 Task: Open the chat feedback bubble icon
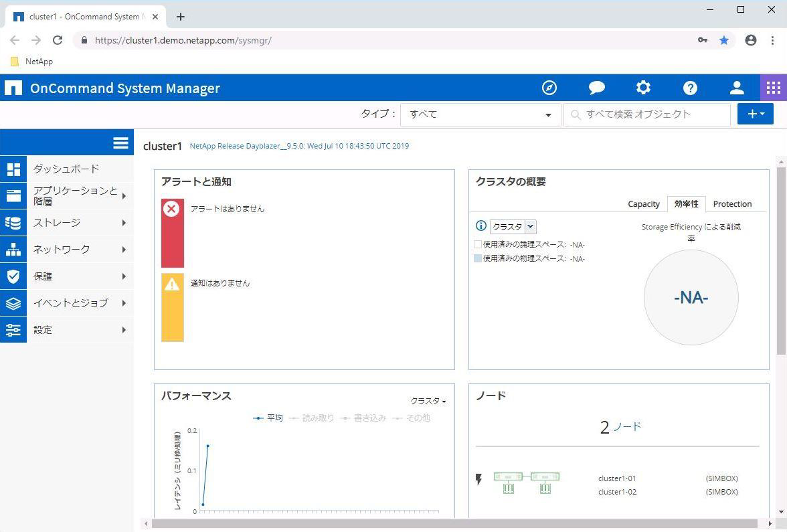click(x=596, y=88)
